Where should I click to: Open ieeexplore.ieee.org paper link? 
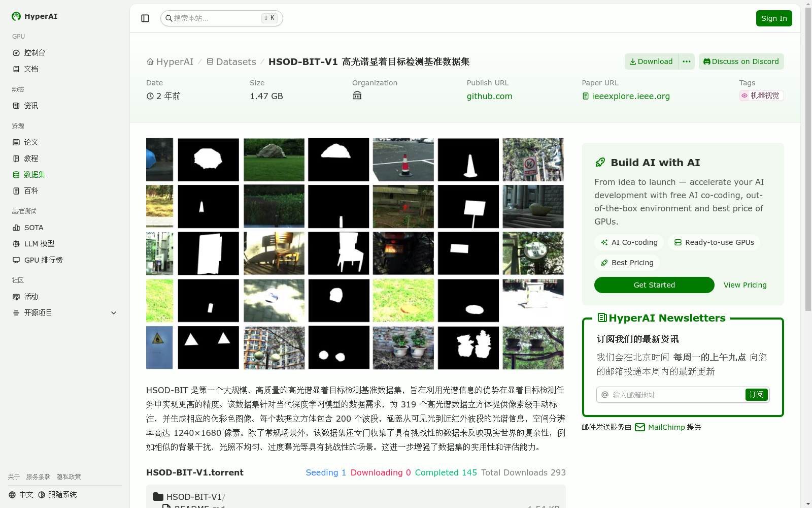pos(626,96)
